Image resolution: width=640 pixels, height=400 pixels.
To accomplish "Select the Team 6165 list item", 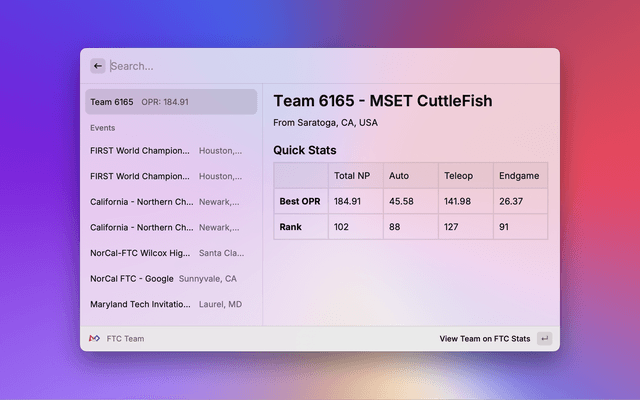I will [170, 102].
